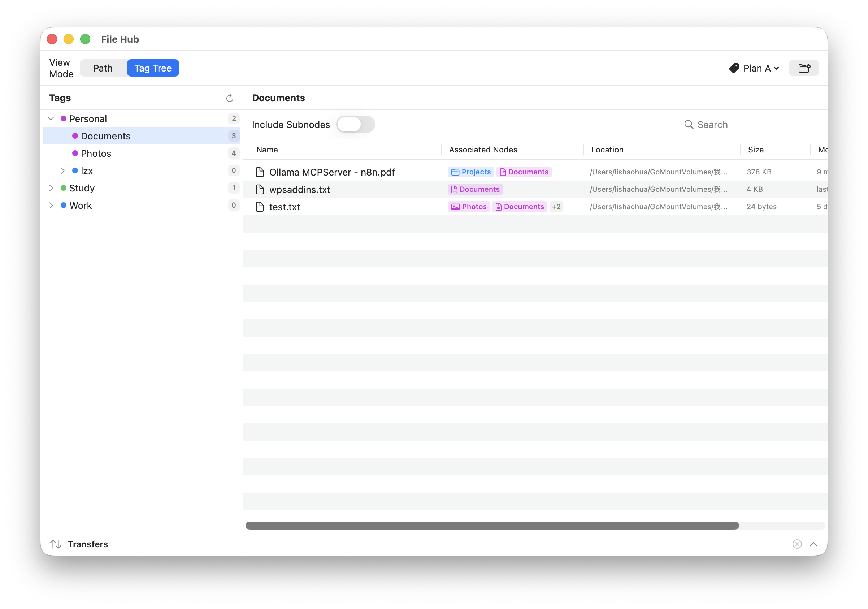Expand the Work tag node
This screenshot has height=609, width=868.
[51, 206]
